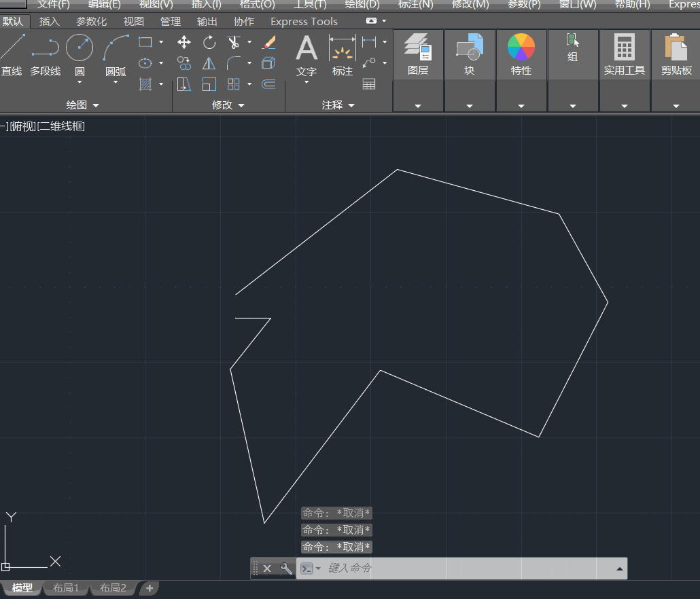
Task: Open the Linear dimension dropdown arrow
Action: pos(385,42)
